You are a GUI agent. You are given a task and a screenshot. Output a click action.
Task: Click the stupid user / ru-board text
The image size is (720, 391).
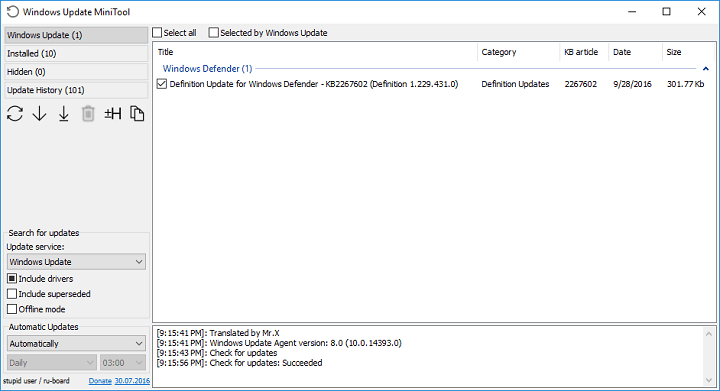coord(36,381)
